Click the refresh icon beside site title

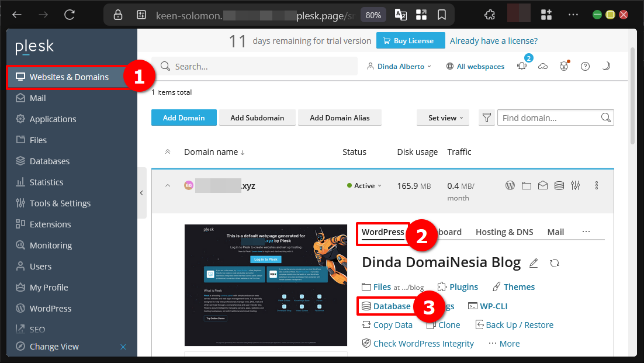tap(555, 263)
